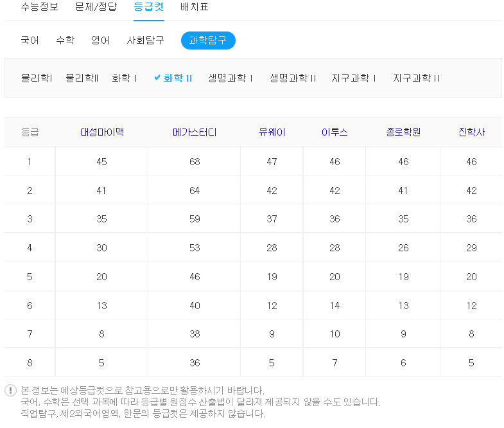
Task: Click 대성마이맥 grade 4 value 30
Action: pyautogui.click(x=101, y=248)
